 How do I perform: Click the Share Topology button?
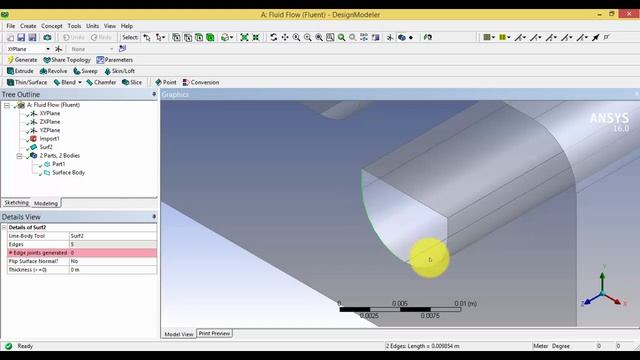(67, 60)
